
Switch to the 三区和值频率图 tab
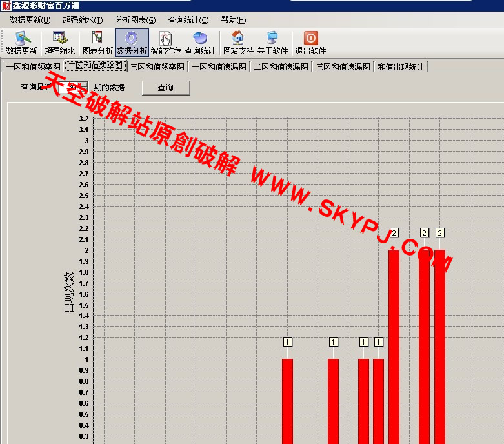157,66
